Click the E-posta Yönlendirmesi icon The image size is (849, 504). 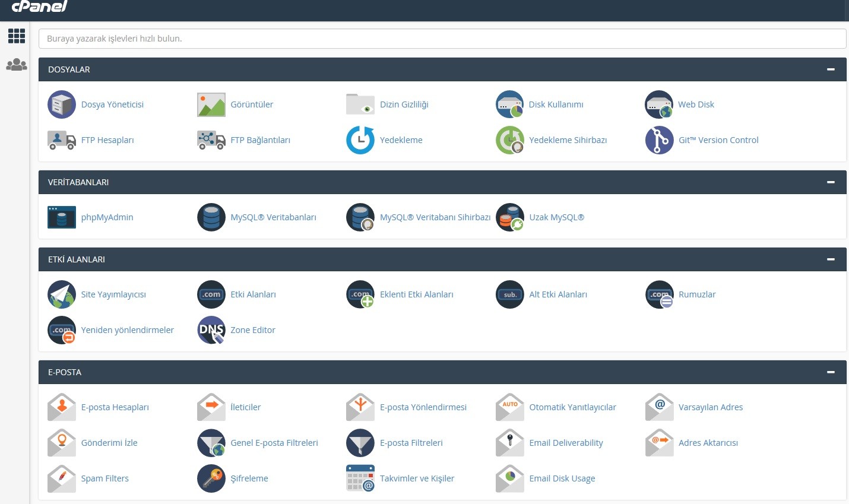(360, 407)
